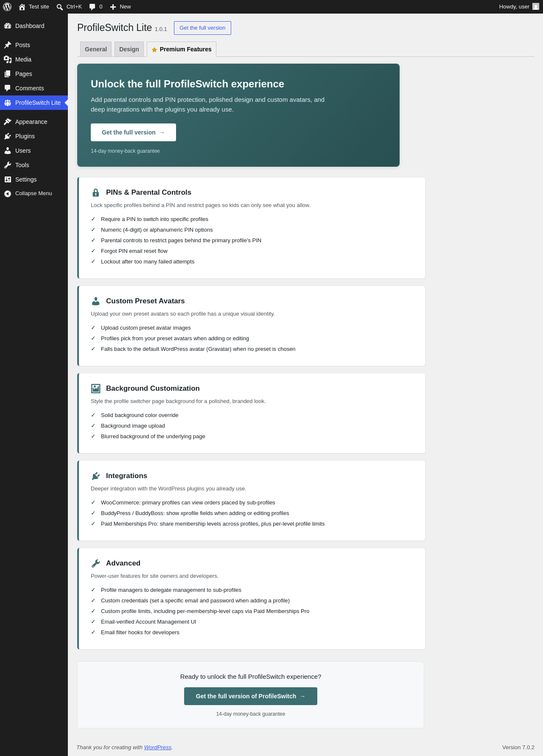
Task: Click the Tools wrench icon in sidebar
Action: (8, 165)
